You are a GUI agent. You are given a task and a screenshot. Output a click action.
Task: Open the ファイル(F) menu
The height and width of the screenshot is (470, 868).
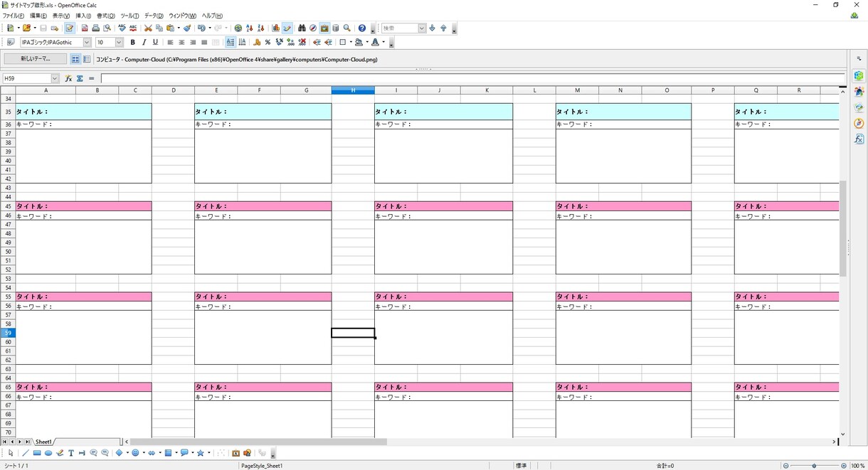click(x=14, y=16)
